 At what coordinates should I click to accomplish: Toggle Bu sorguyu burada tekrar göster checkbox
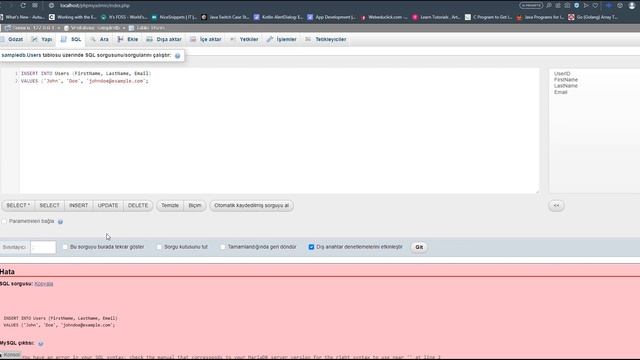pos(65,247)
